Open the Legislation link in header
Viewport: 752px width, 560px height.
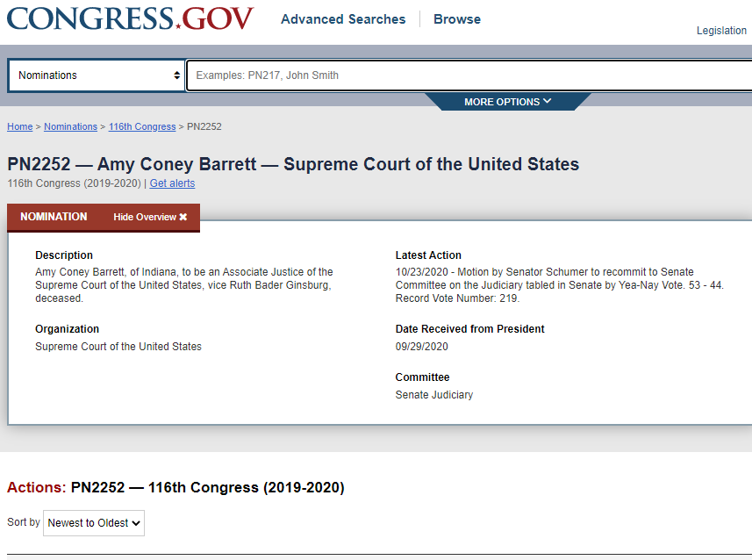(721, 30)
